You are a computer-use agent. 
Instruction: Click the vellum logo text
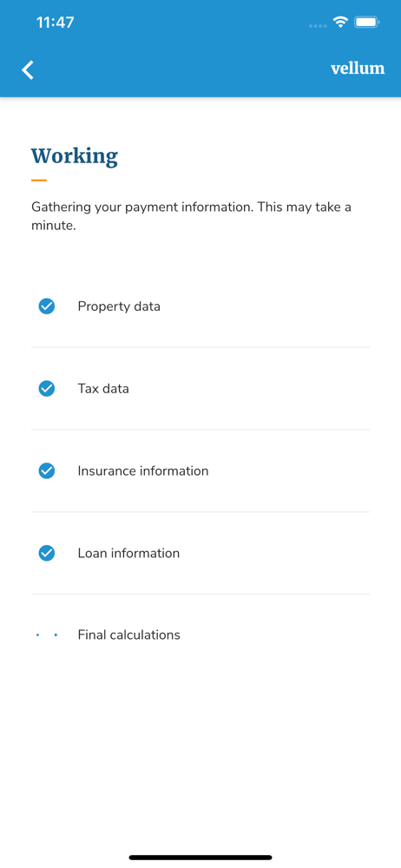(x=358, y=68)
